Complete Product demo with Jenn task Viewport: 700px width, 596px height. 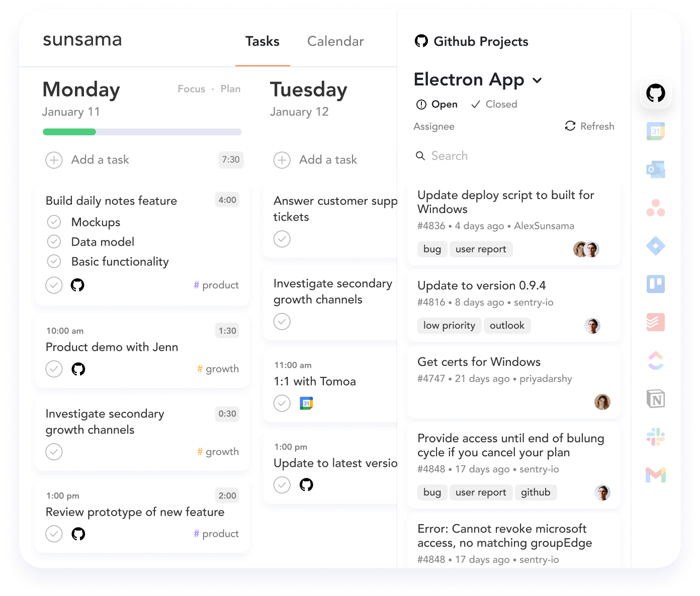54,369
